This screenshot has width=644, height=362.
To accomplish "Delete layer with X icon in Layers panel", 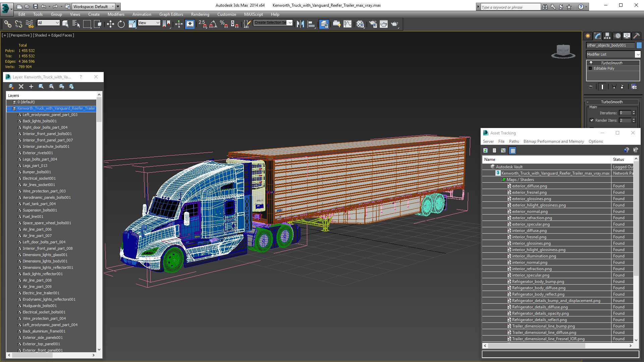I will point(21,86).
